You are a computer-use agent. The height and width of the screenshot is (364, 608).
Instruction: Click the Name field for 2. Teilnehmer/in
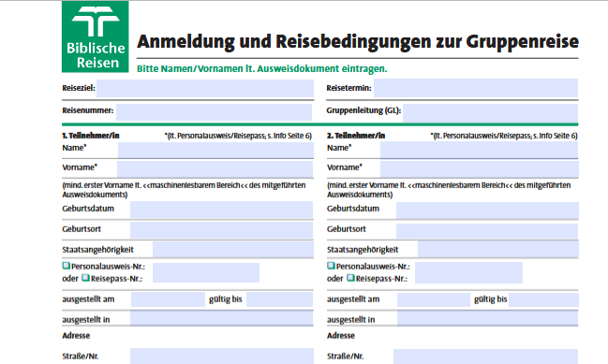coord(479,151)
